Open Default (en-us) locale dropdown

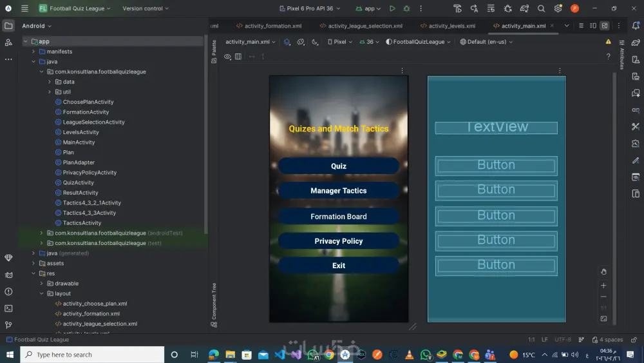click(486, 41)
